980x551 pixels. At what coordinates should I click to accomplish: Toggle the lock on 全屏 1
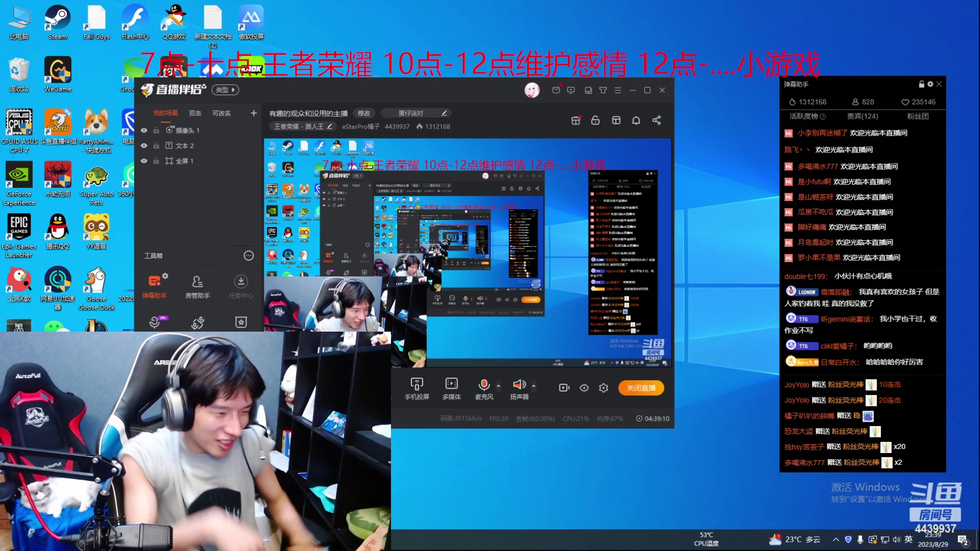pyautogui.click(x=156, y=161)
